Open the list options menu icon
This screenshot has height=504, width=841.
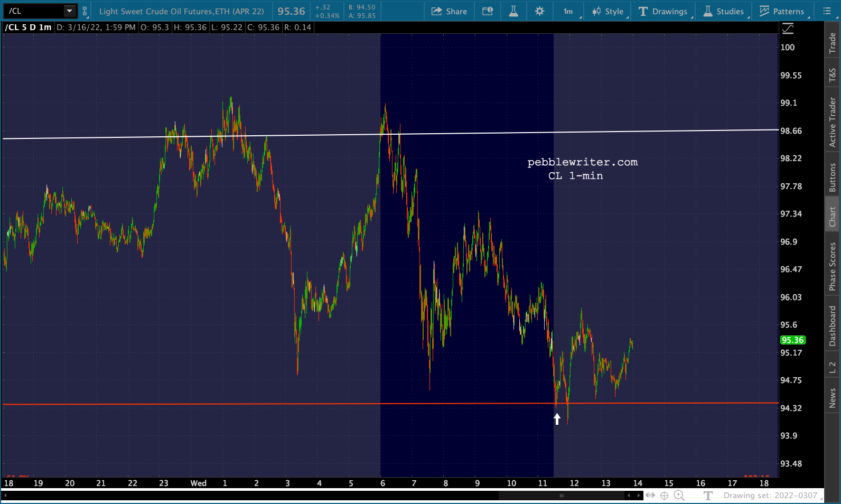click(827, 11)
